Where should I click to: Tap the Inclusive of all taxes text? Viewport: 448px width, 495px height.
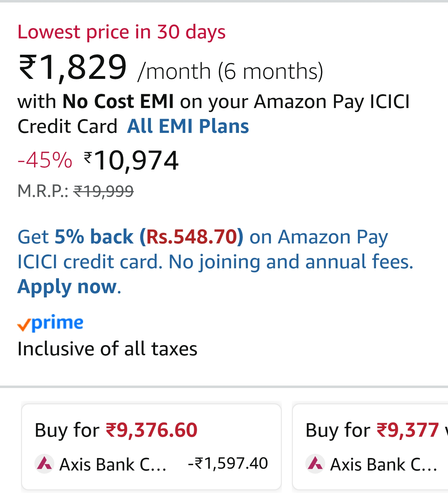pyautogui.click(x=107, y=349)
